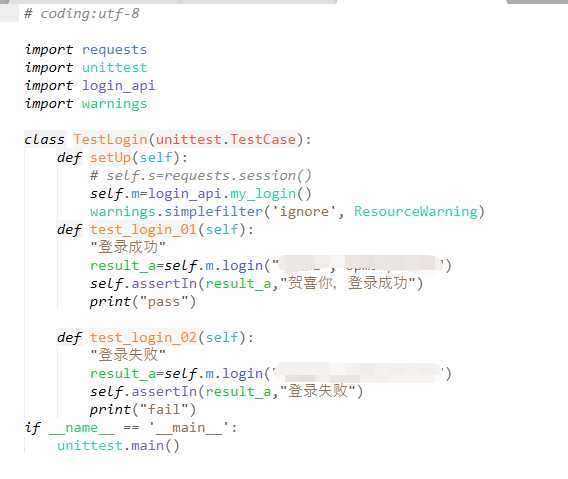Click the 'def test_login_02(self):' line

155,338
